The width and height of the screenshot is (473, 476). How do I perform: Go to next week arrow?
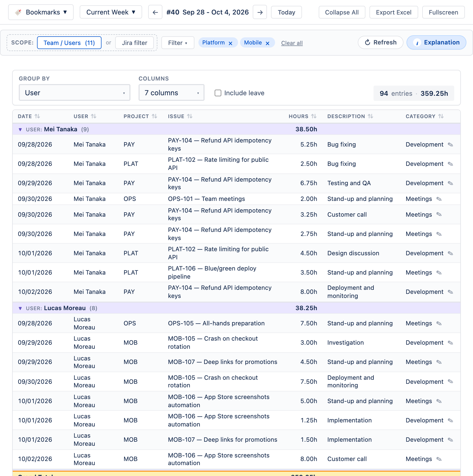pos(260,12)
